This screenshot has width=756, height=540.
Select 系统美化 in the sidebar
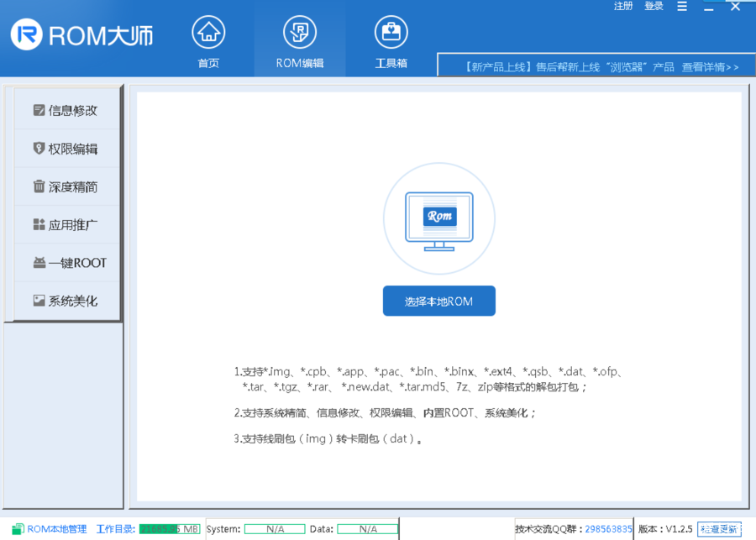(x=66, y=301)
